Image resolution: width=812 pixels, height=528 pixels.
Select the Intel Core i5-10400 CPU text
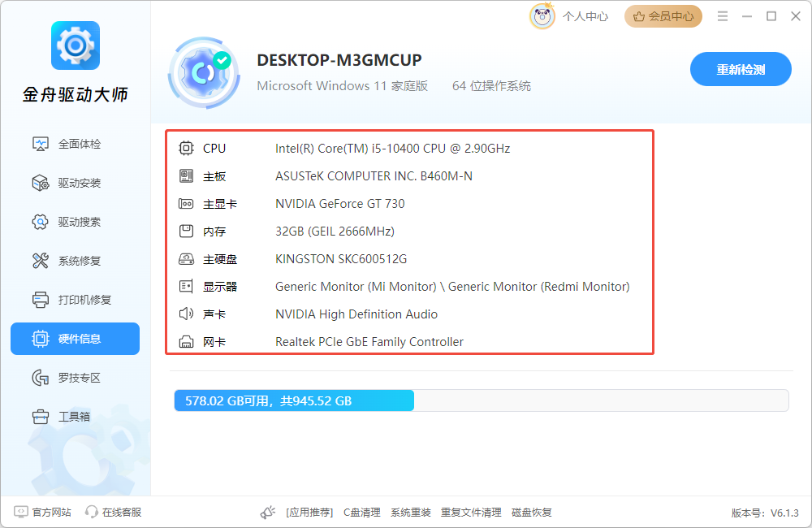pos(392,149)
